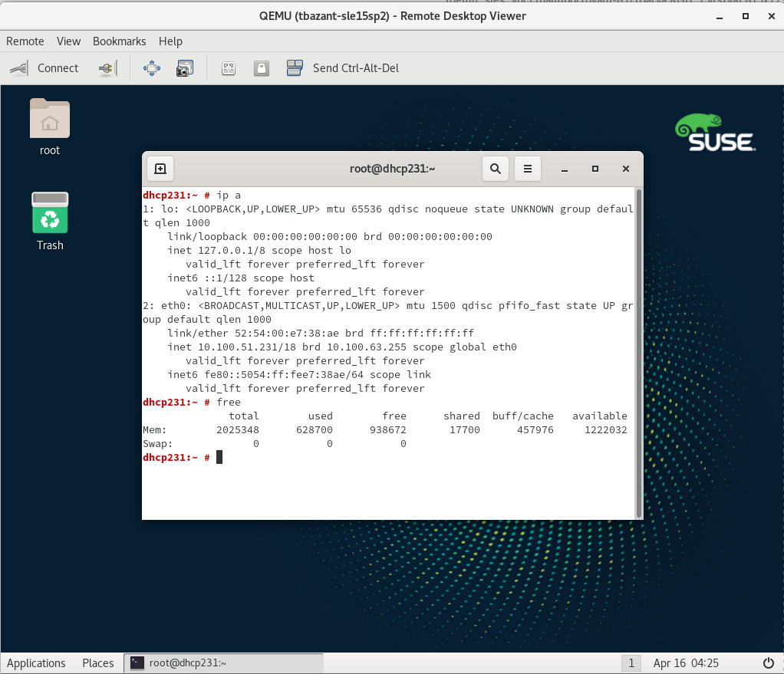Take a screenshot with camera icon
The height and width of the screenshot is (674, 784).
coord(185,68)
